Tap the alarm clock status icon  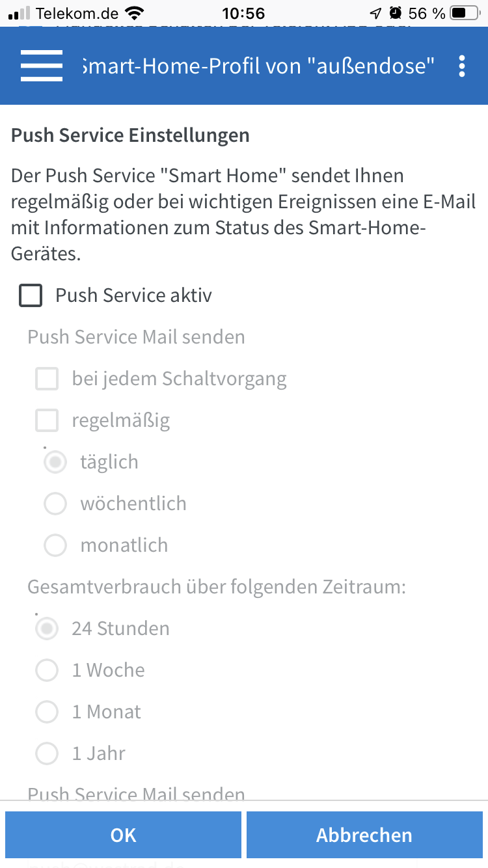(x=395, y=13)
